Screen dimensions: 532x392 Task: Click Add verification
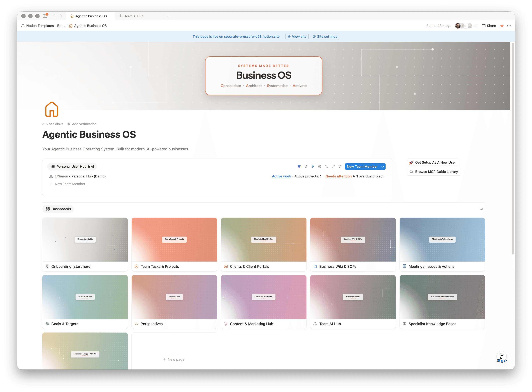(82, 124)
